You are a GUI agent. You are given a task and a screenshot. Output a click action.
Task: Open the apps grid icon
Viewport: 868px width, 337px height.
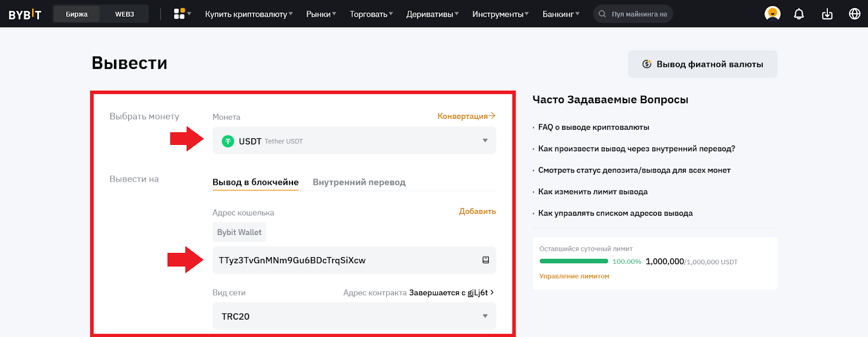[x=179, y=14]
